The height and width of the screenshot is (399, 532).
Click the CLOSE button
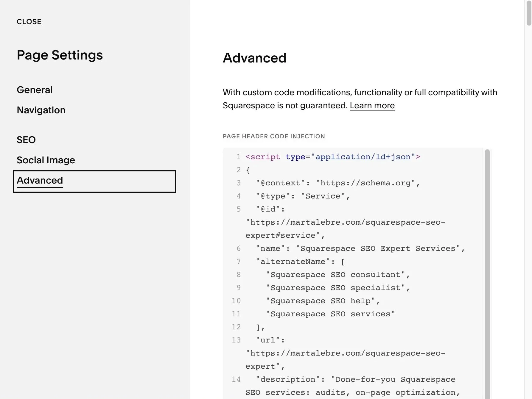pos(29,22)
